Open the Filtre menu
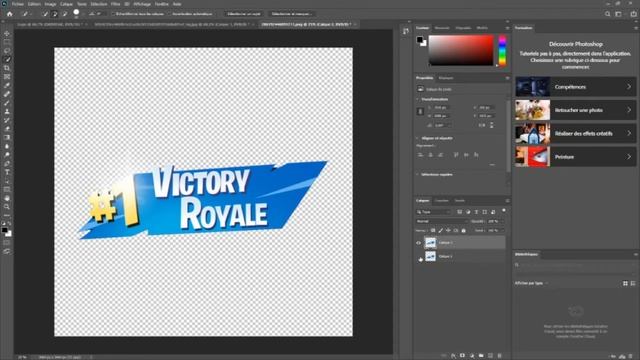Screen dimensions: 640x360 point(116,4)
